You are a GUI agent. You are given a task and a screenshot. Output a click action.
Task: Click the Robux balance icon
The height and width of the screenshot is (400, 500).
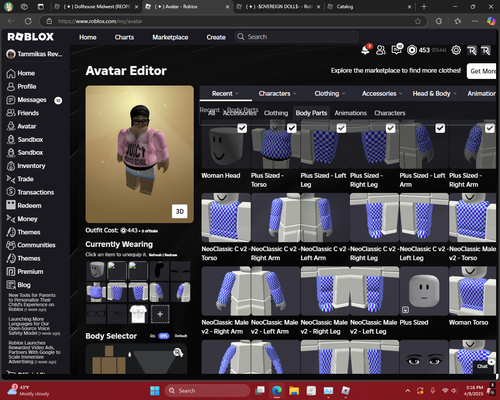pos(412,50)
